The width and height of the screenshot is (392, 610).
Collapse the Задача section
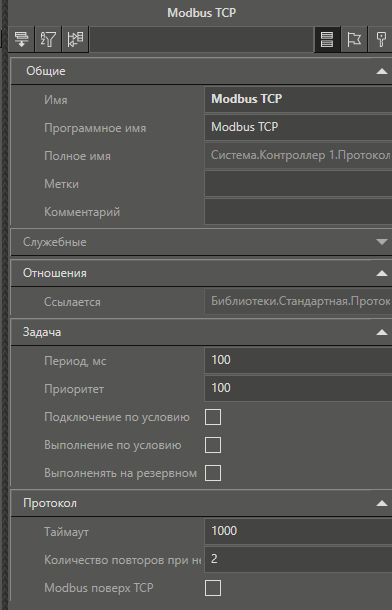coord(382,332)
